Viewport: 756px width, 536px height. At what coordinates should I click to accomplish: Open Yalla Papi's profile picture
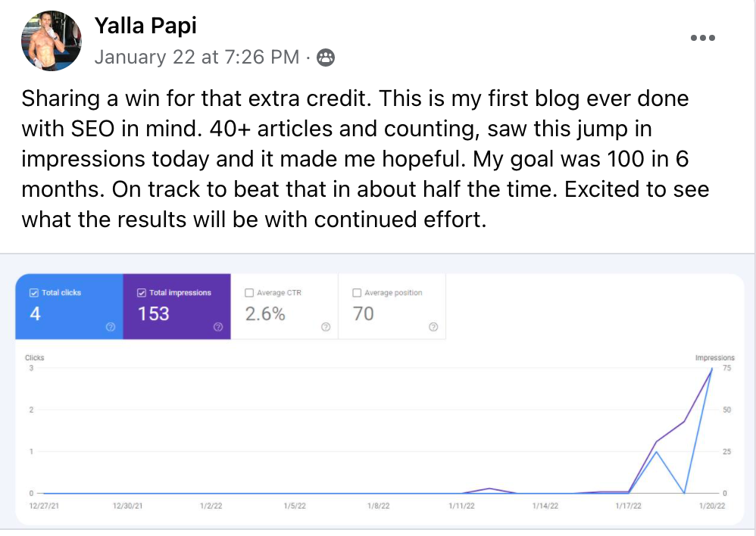(x=52, y=41)
